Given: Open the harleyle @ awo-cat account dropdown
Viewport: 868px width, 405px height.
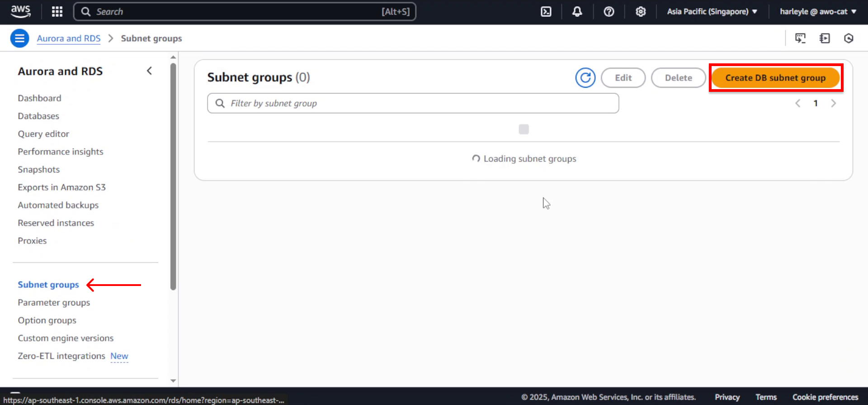Looking at the screenshot, I should (818, 12).
